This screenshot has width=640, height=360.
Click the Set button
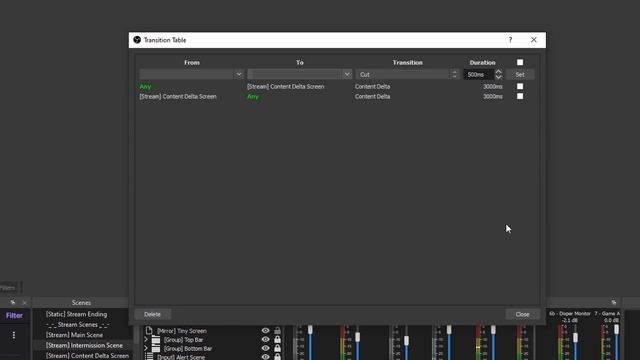pyautogui.click(x=520, y=74)
